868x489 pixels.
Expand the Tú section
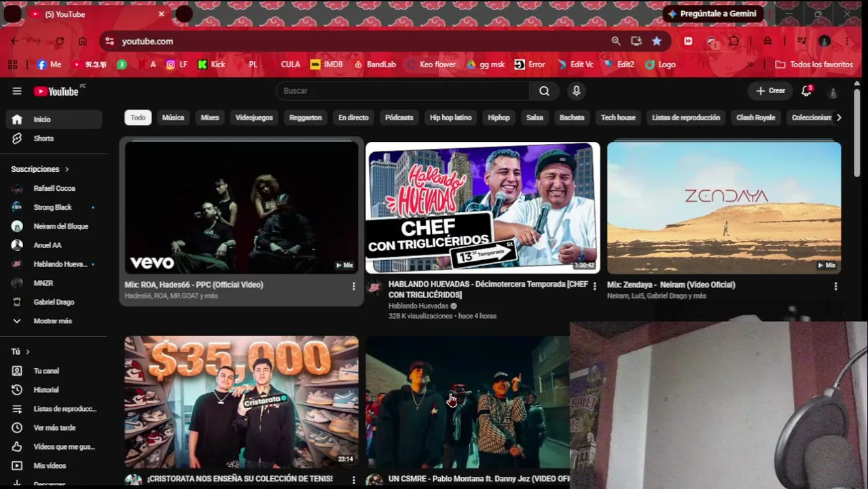click(20, 352)
